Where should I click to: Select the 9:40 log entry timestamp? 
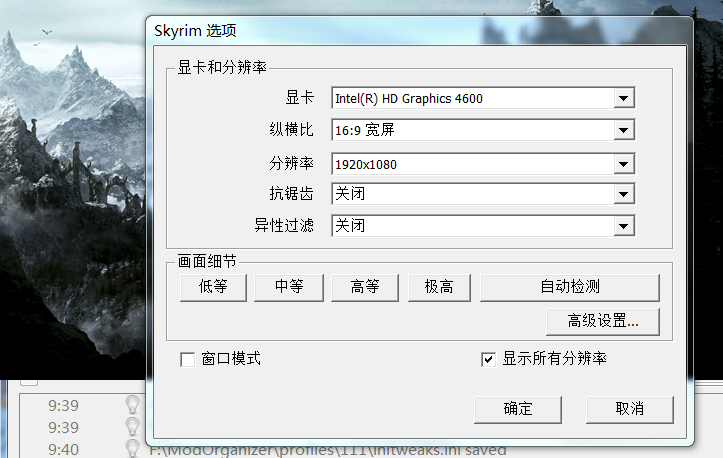click(63, 449)
